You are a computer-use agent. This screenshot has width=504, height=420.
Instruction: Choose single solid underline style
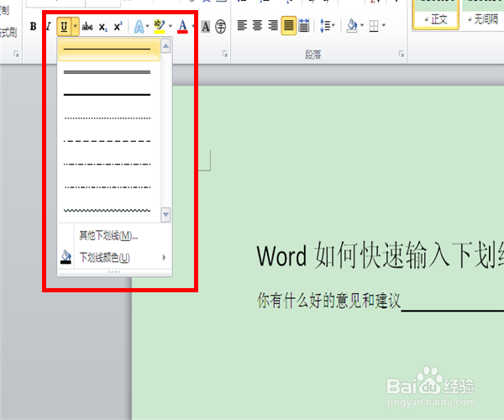(x=109, y=50)
